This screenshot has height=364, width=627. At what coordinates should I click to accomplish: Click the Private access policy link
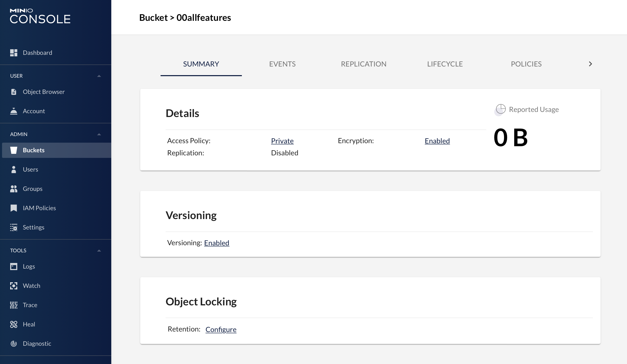click(x=282, y=141)
